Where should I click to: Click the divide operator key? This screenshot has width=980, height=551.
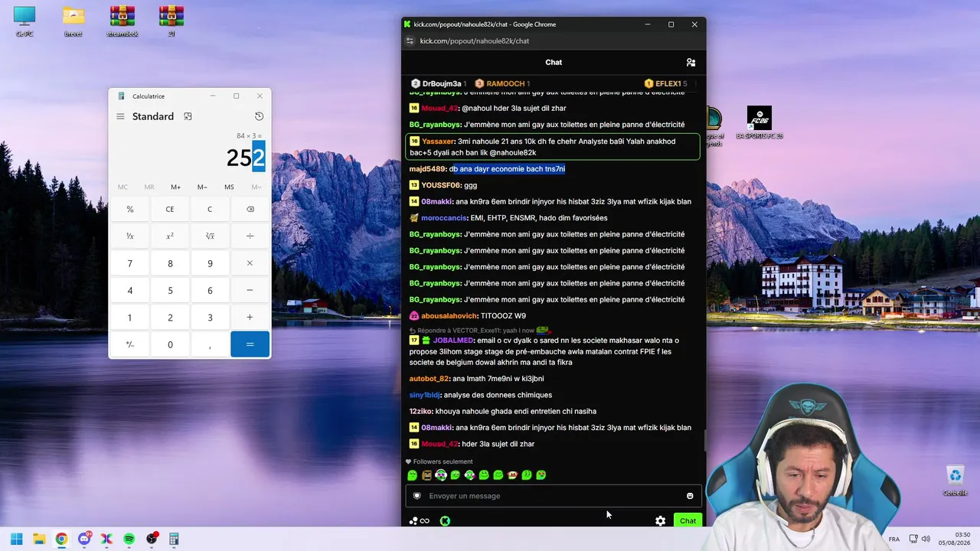coord(250,236)
